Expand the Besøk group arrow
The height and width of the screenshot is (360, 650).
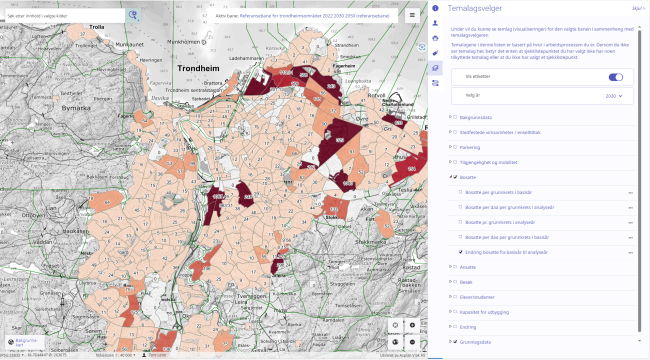click(450, 282)
